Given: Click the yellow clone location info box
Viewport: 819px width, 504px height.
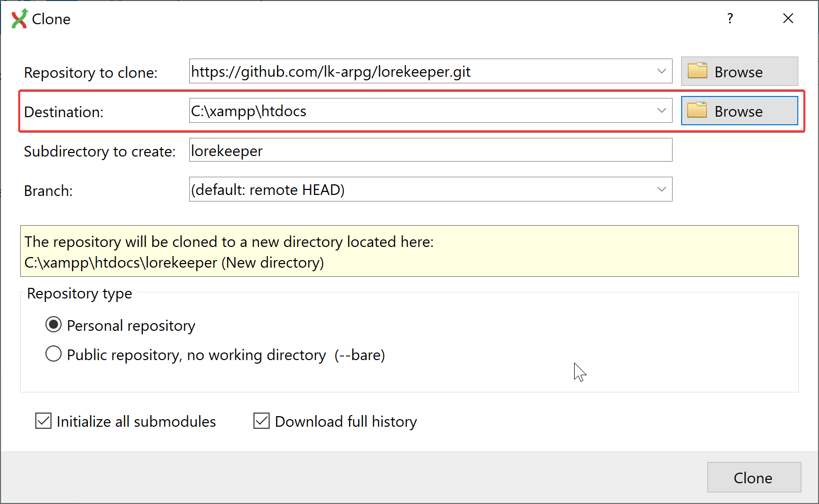Looking at the screenshot, I should pos(409,251).
